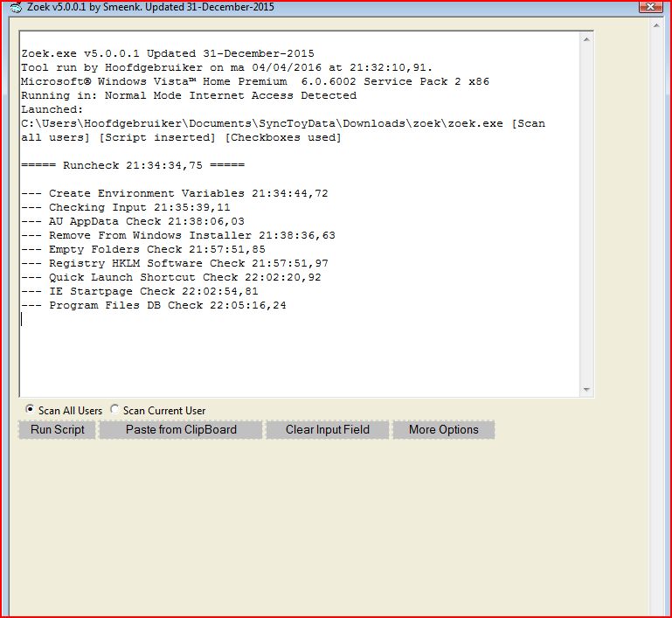This screenshot has width=672, height=618.
Task: Click the log text box up scroll arrow
Action: [586, 39]
